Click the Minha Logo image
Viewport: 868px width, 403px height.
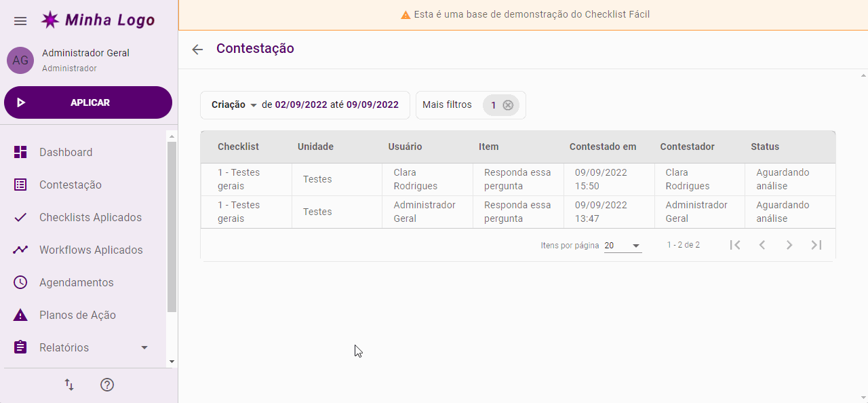97,20
